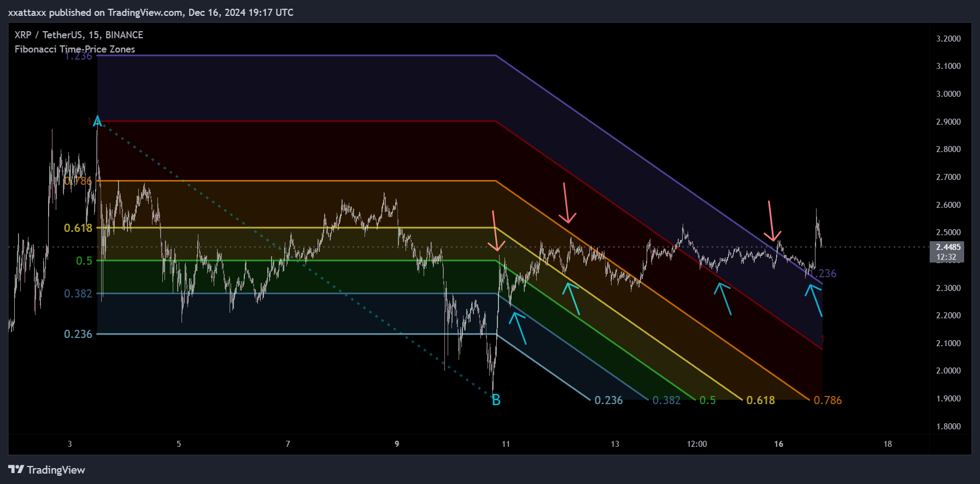Screen dimensions: 980x484
Task: Click the green 0.5 label along the chart bottom
Action: click(708, 400)
